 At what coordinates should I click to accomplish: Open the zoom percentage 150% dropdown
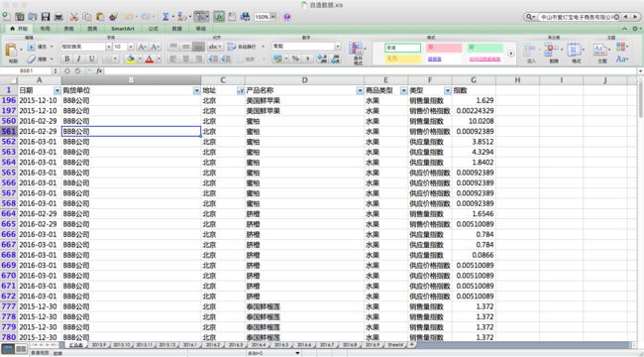pos(273,17)
